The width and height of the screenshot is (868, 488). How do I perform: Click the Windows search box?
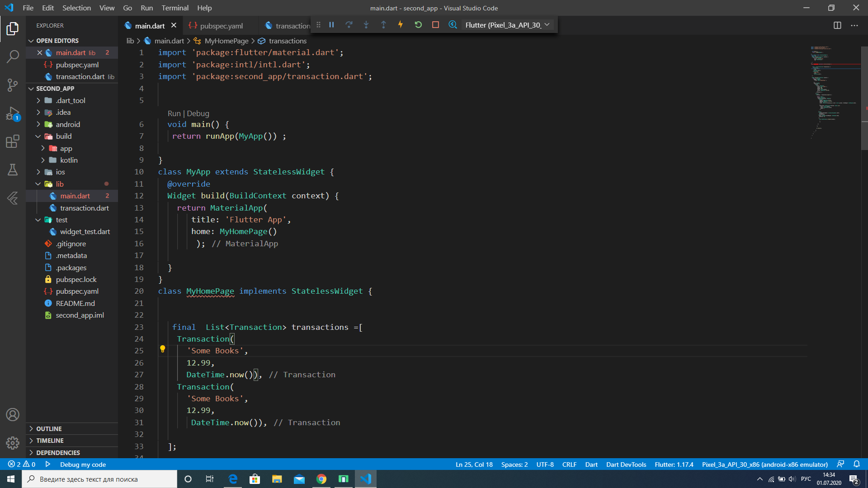(x=99, y=479)
